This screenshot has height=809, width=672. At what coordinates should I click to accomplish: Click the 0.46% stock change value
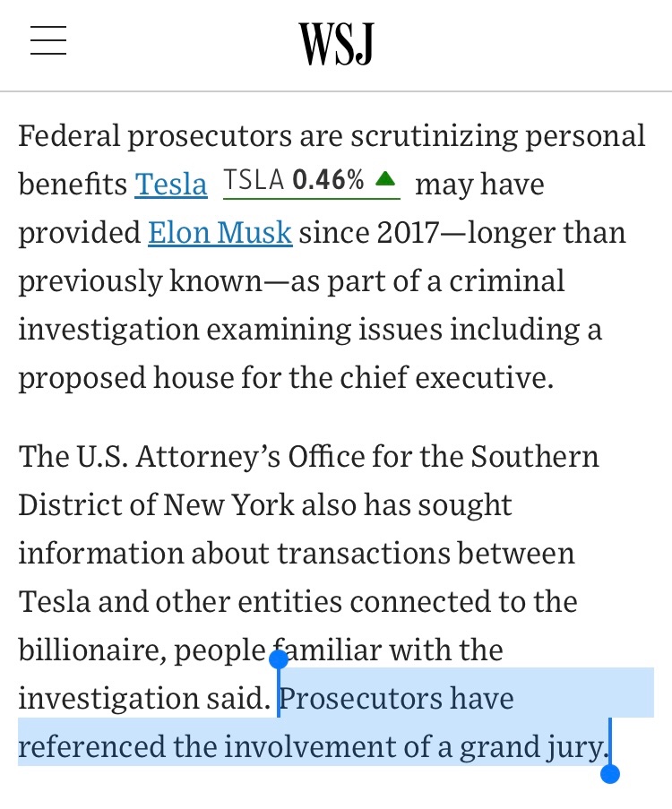coord(328,180)
